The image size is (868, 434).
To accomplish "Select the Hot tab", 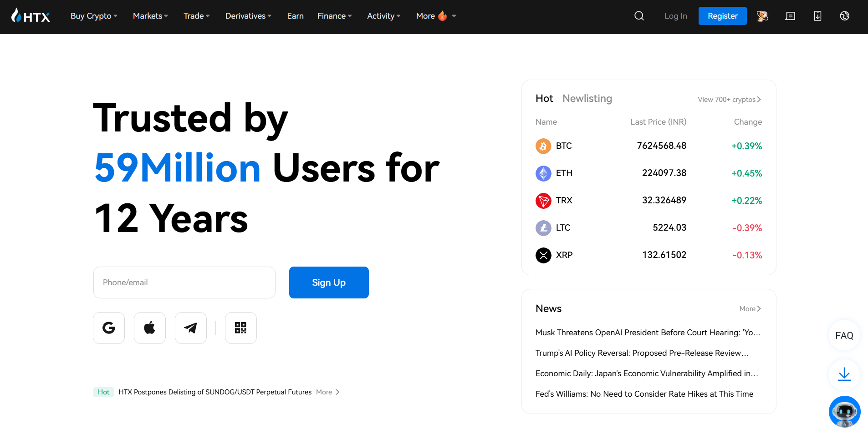I will coord(544,99).
